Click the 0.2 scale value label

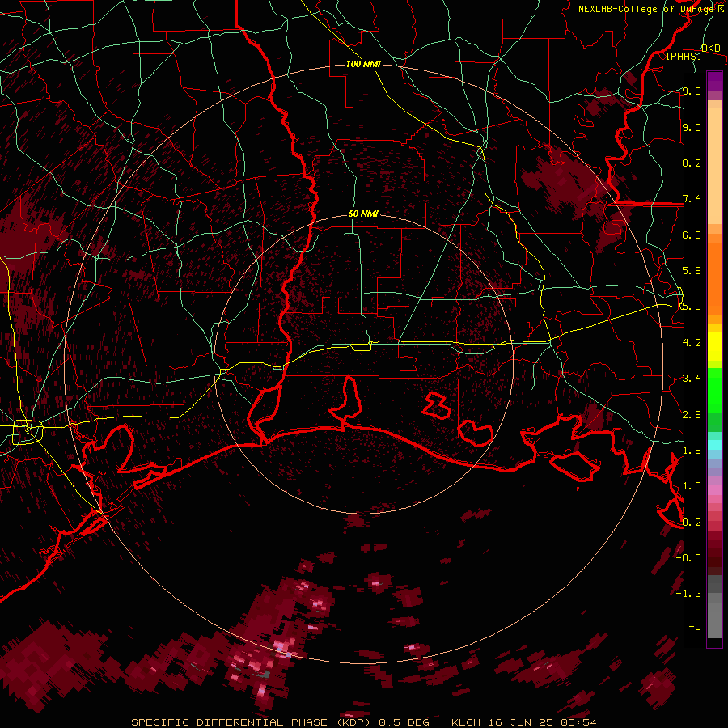[692, 523]
